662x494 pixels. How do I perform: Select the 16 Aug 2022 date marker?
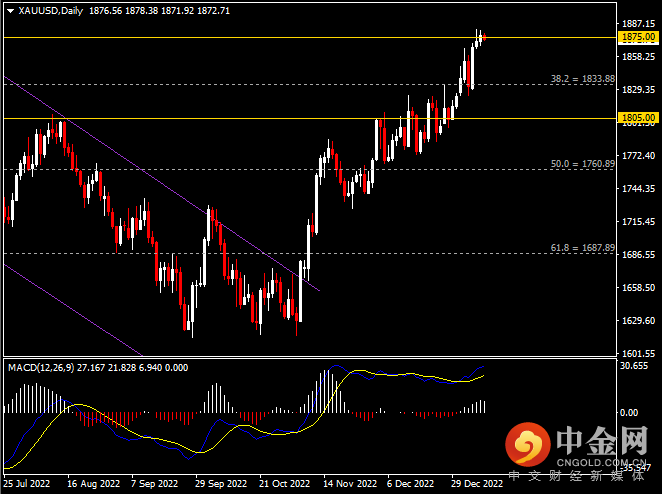click(x=93, y=482)
